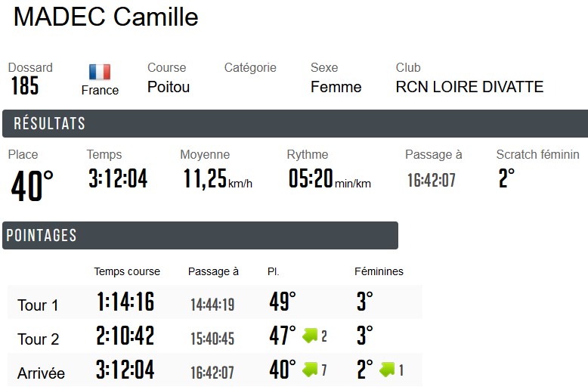This screenshot has width=588, height=387.
Task: Click the Temps course column header
Action: pyautogui.click(x=127, y=271)
